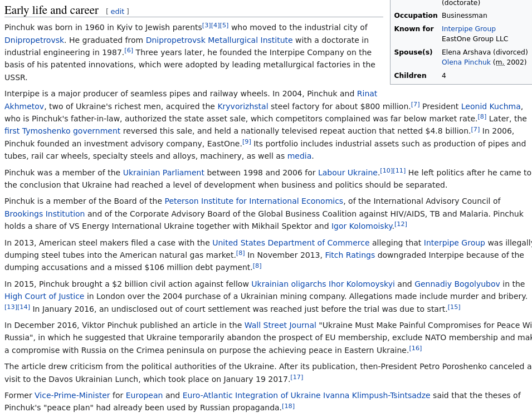Follow the Dnipropetrovsk Metallurgical Institute link
The width and height of the screenshot is (532, 417).
pos(219,40)
